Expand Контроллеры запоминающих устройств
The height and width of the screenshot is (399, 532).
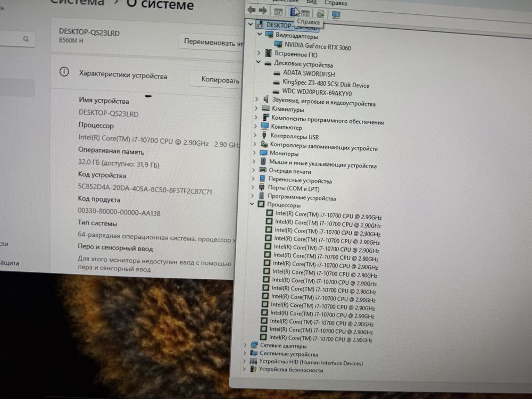(254, 144)
